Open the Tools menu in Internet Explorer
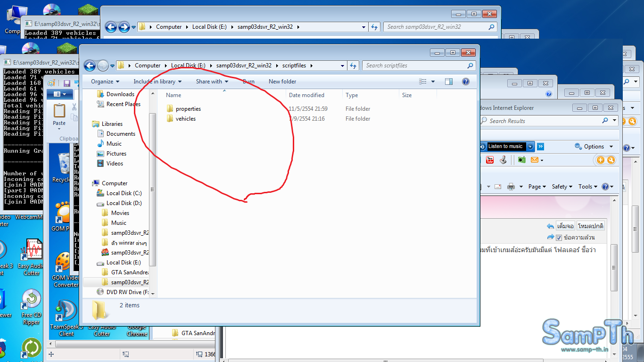The image size is (644, 362). pos(588,187)
